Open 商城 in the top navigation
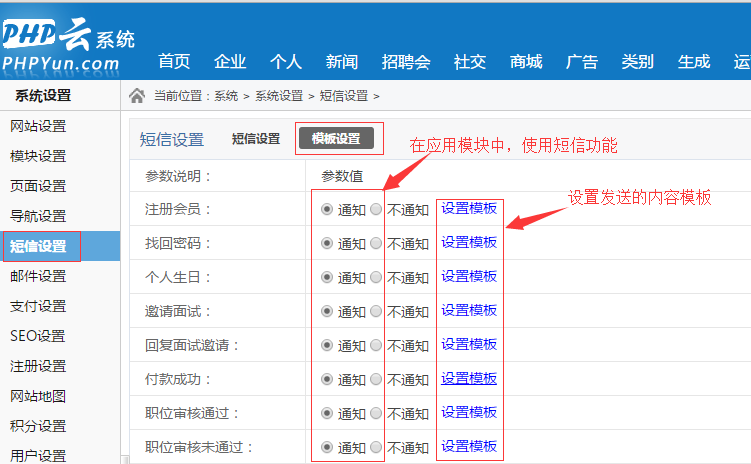Viewport: 751px width, 464px height. click(x=526, y=62)
